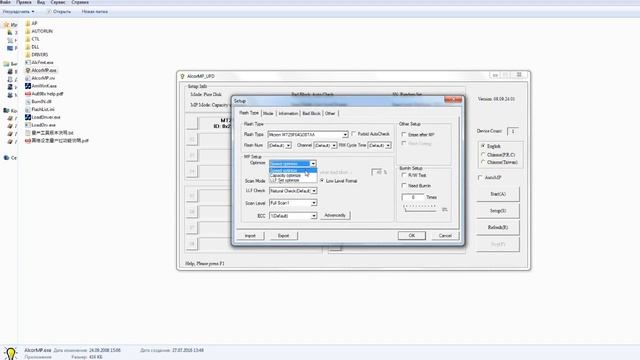Image resolution: width=640 pixels, height=360 pixels.
Task: Click the bulb icon in details pane
Action: 11,353
